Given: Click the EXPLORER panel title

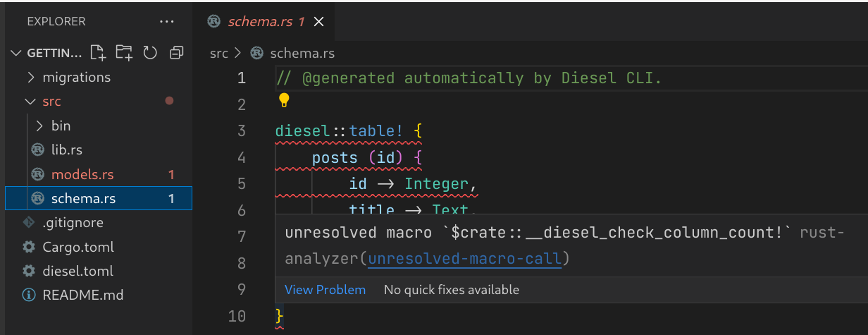Looking at the screenshot, I should pos(56,22).
